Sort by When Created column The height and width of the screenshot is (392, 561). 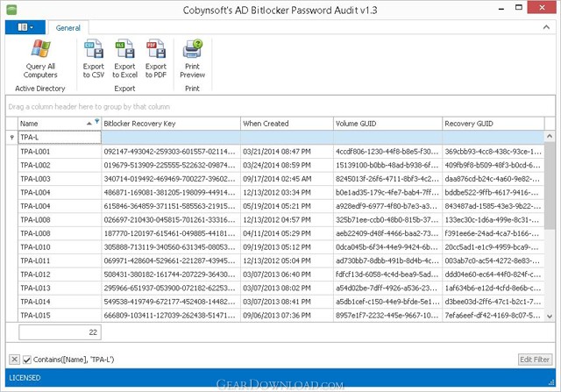pyautogui.click(x=287, y=124)
